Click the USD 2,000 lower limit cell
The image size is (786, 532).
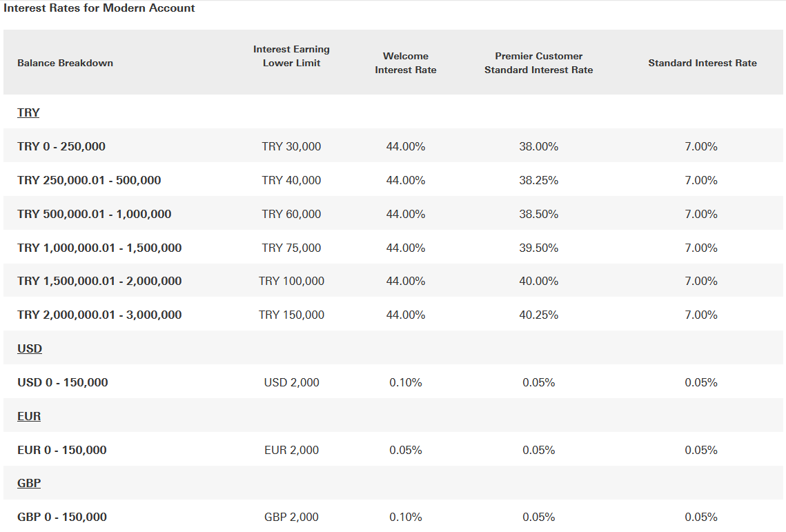pos(291,382)
